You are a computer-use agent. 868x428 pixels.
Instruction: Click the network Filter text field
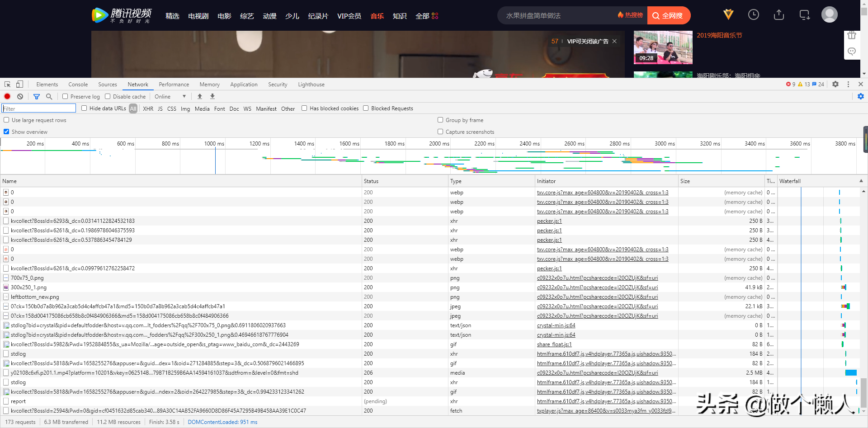click(x=39, y=108)
